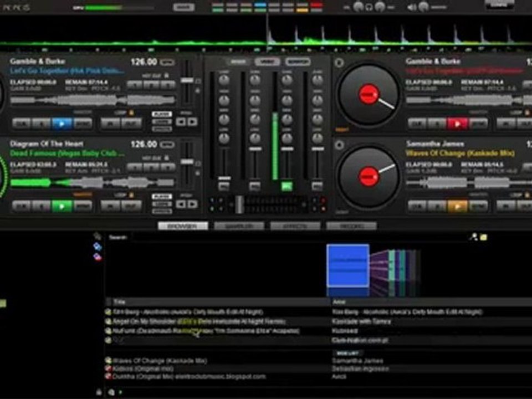Toggle the green PFL button on mixer channel three
532x399 pixels.
(287, 186)
